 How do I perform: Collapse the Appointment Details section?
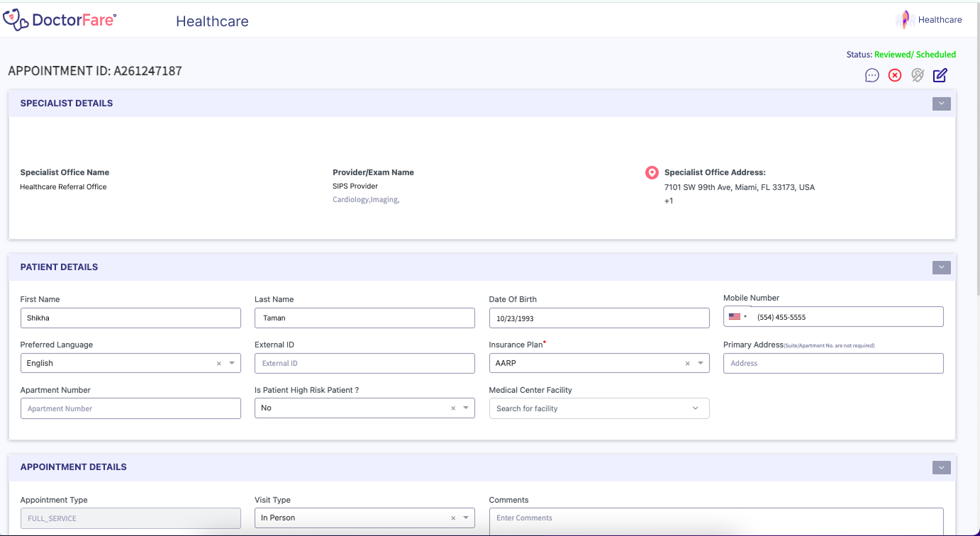tap(941, 467)
